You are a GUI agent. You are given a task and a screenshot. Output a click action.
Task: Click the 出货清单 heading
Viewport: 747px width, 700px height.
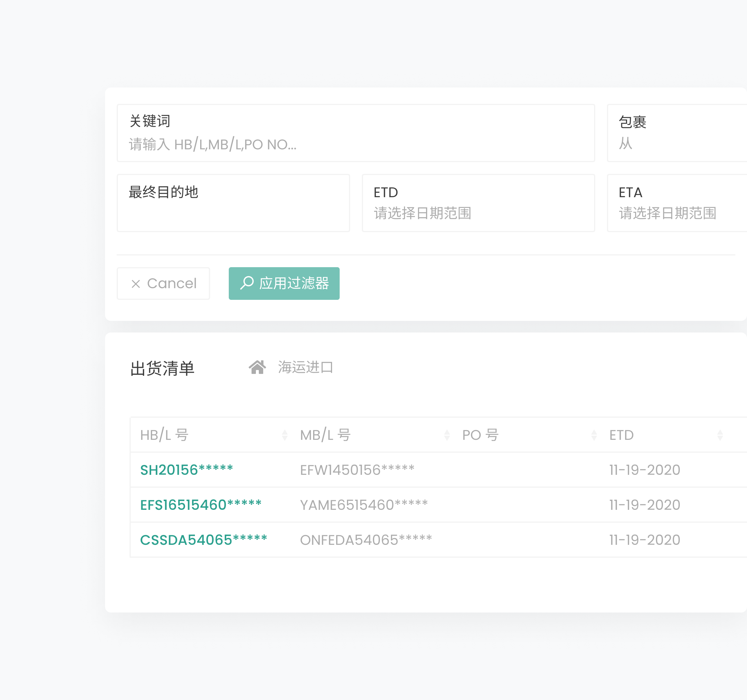[x=162, y=368]
